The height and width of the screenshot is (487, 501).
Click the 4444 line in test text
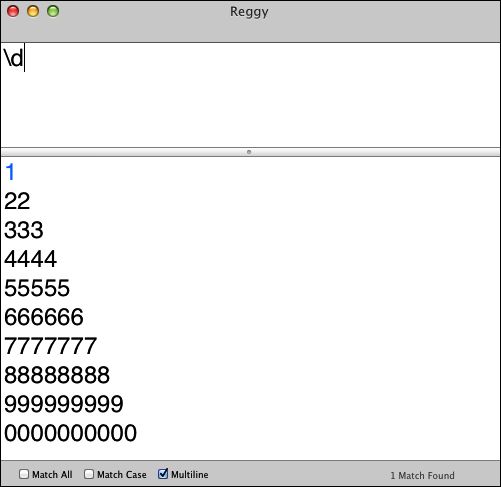point(30,259)
